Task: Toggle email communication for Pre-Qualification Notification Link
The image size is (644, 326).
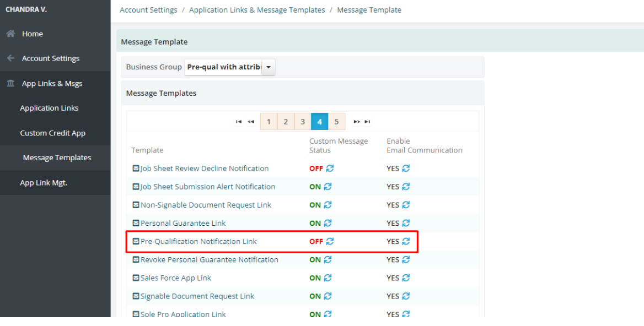Action: 406,241
